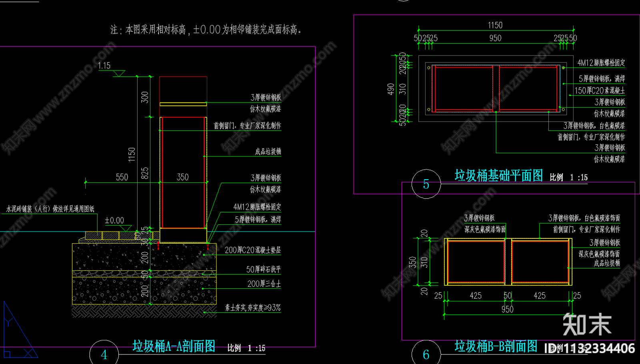Click the 200厚三合土 annotation
Viewport: 640px width, 364px height.
[x=264, y=284]
